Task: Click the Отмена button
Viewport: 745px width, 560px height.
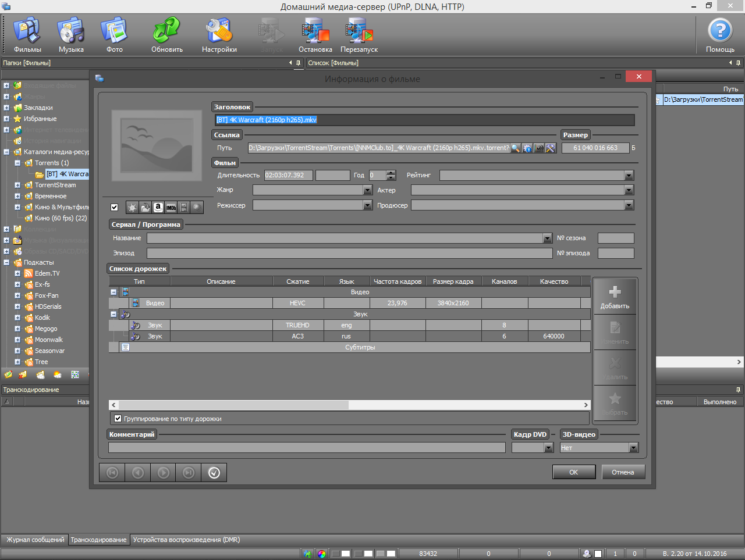Action: pos(623,472)
